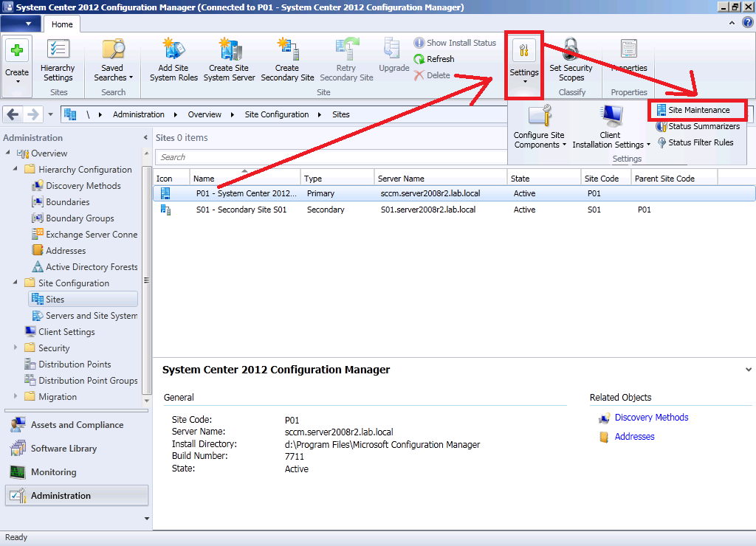Collapse the Hierarchy Configuration folder
756x546 pixels.
coord(15,169)
